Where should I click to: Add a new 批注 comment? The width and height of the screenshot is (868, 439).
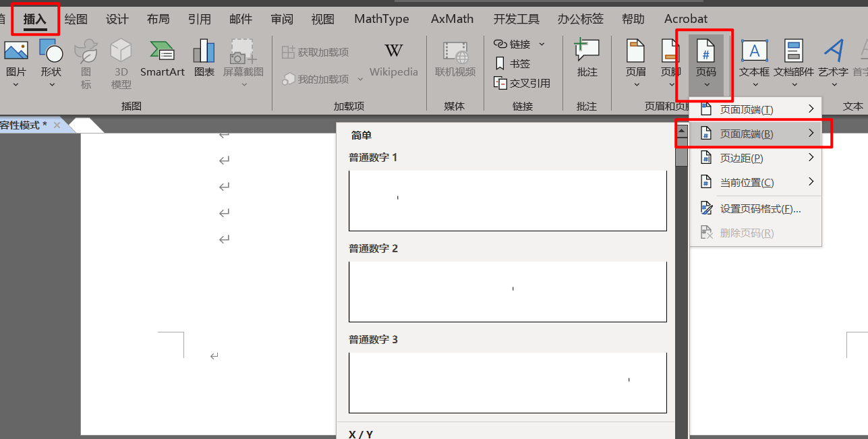(587, 57)
